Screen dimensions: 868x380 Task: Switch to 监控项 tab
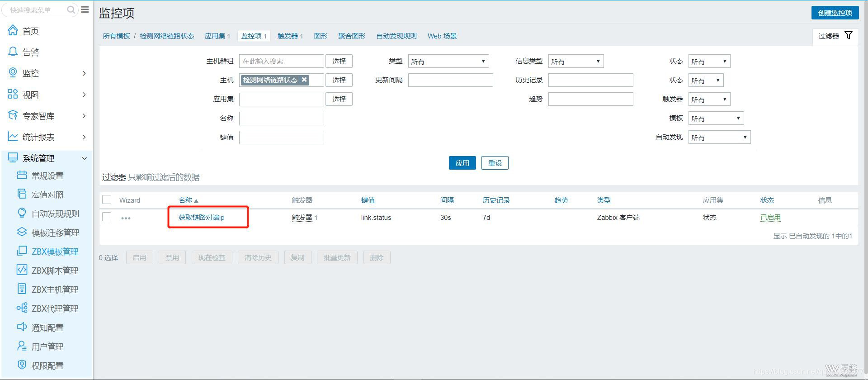[254, 36]
